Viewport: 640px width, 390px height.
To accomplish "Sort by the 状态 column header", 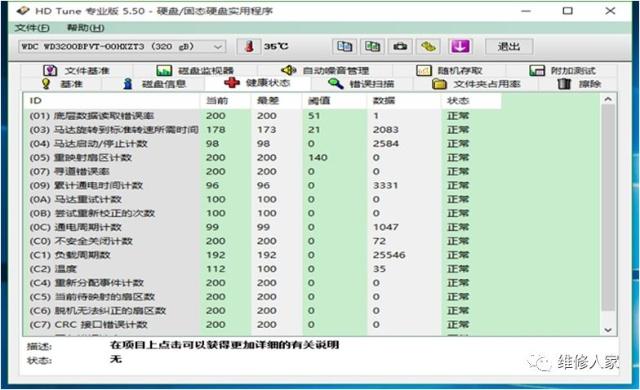I will [471, 101].
